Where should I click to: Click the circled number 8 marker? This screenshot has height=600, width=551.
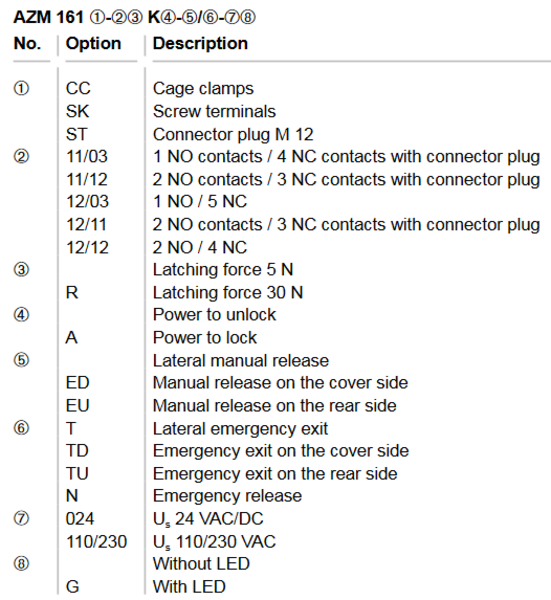click(21, 564)
